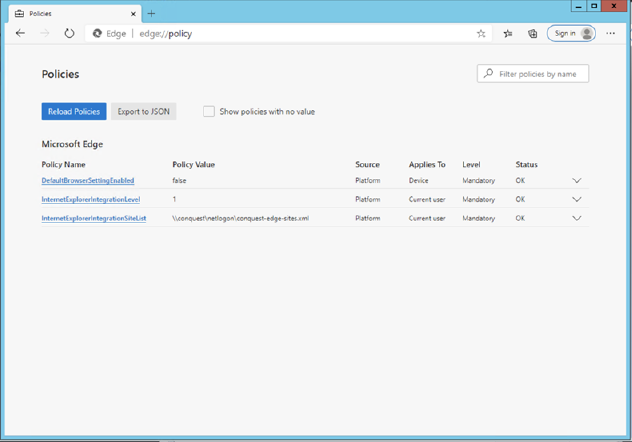Viewport: 632px width, 442px height.
Task: Click the Policy Name column header
Action: pyautogui.click(x=63, y=164)
